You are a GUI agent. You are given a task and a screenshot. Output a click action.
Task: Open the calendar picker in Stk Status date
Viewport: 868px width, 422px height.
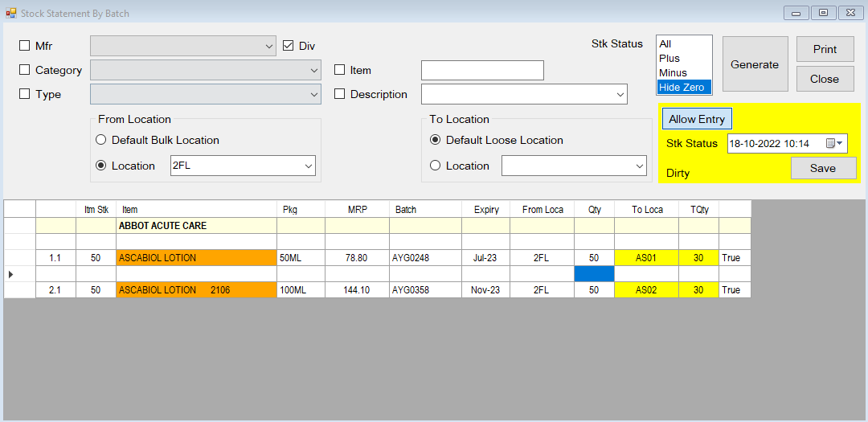pyautogui.click(x=833, y=143)
